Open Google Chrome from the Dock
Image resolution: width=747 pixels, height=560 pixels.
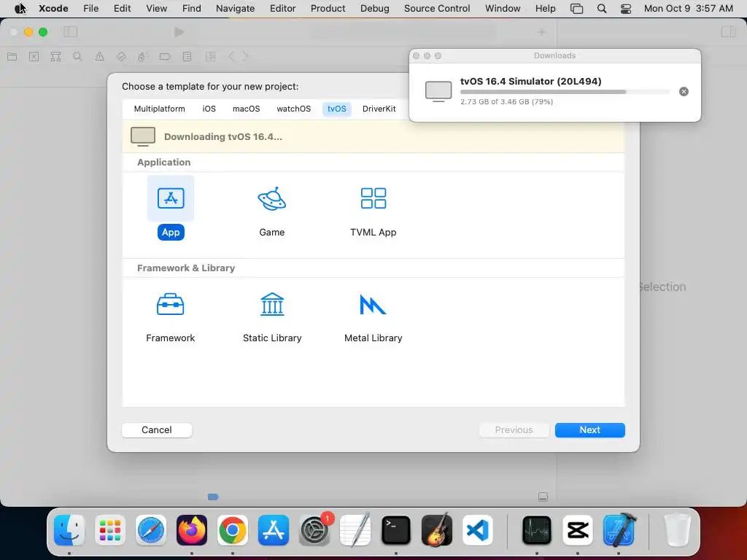(x=233, y=530)
